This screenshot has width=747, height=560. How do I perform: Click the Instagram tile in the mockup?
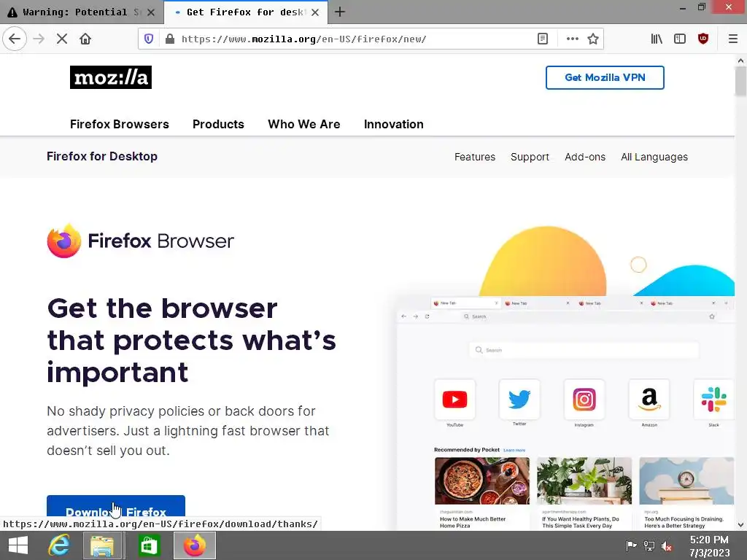[584, 400]
